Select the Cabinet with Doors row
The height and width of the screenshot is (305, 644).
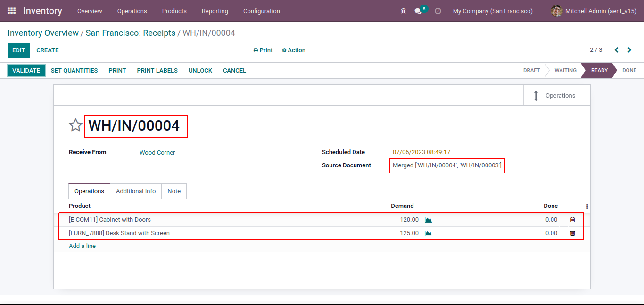[x=321, y=220]
